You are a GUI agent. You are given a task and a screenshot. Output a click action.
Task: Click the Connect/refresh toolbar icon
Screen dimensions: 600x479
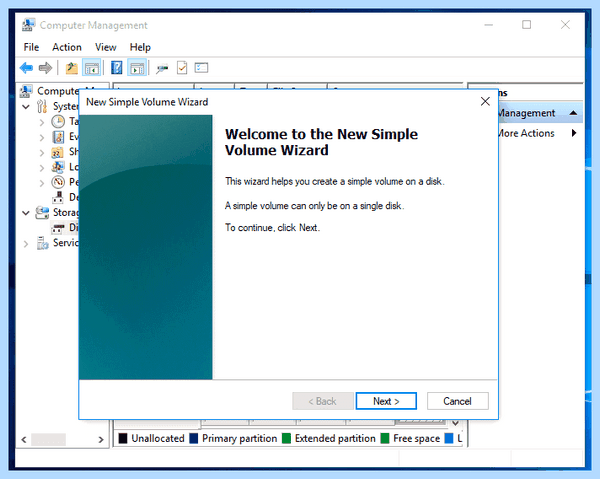click(162, 68)
